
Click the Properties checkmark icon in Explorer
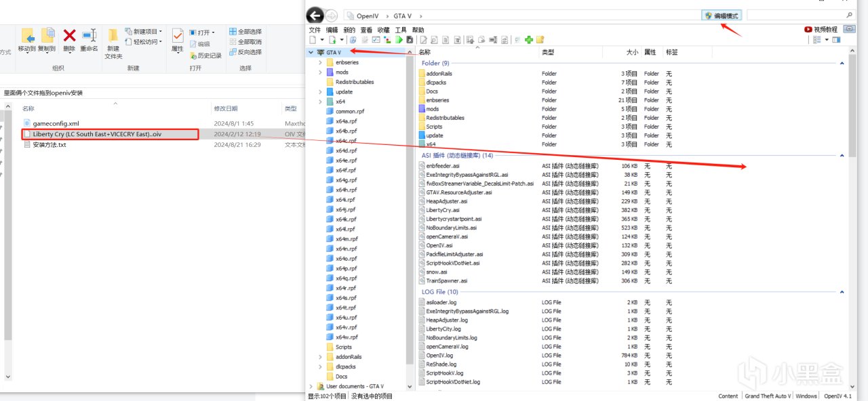point(178,35)
